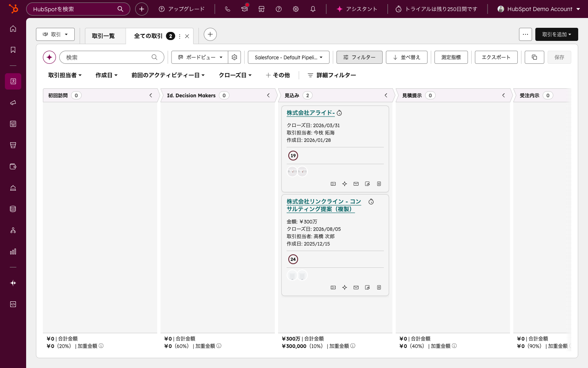Click the calling phone icon in top bar
The width and height of the screenshot is (588, 368).
point(227,9)
